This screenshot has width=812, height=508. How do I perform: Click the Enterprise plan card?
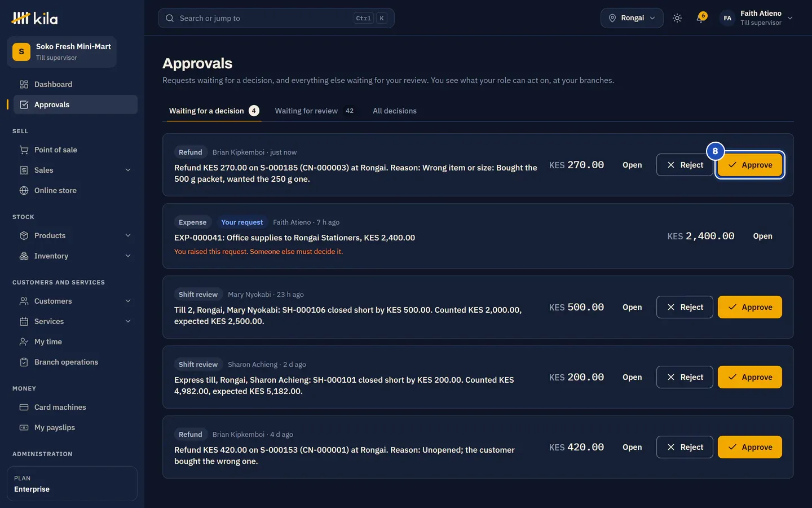tap(72, 484)
